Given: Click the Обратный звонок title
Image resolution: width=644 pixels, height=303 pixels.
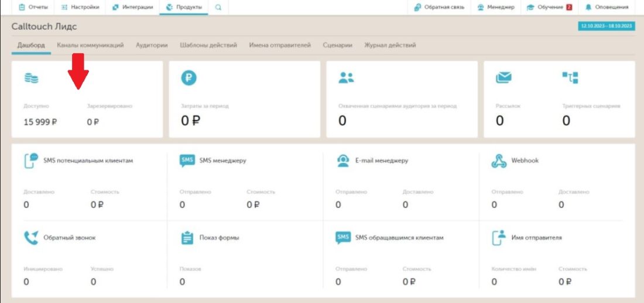Looking at the screenshot, I should (x=70, y=238).
